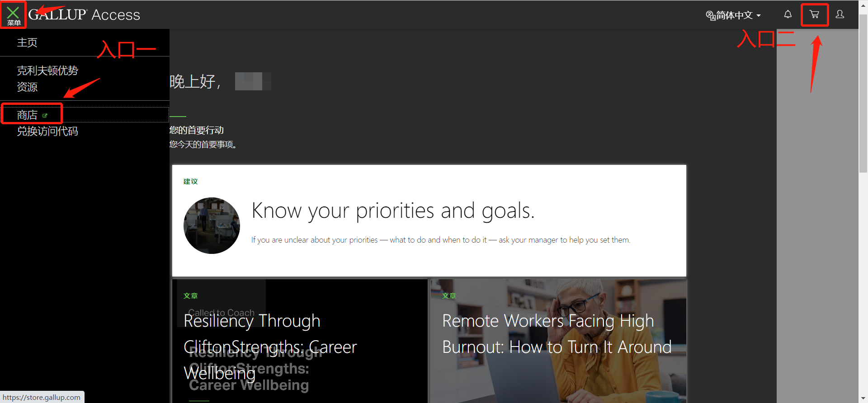Click the scrollbar down arrow
Viewport: 868px width, 403px height.
coord(863,399)
